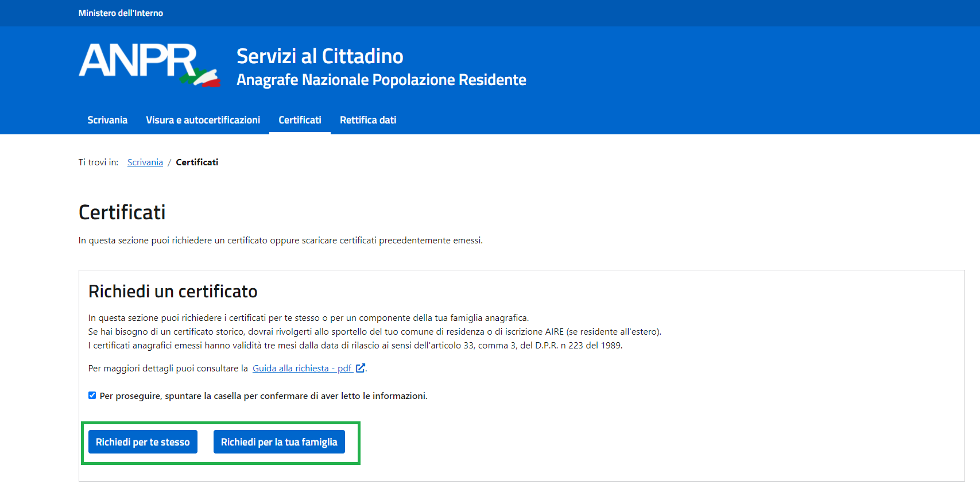Viewport: 980px width, 500px height.
Task: Click the external link icon beside the PDF guide
Action: pyautogui.click(x=361, y=369)
